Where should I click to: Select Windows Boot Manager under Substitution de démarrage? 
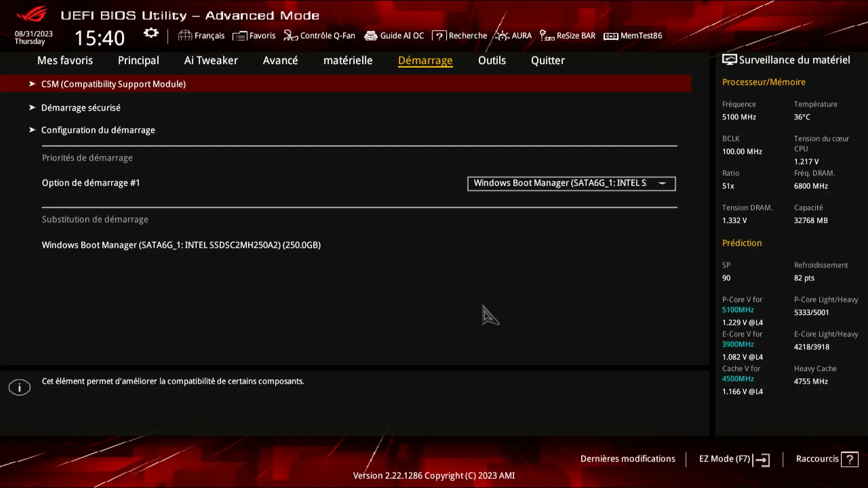(x=181, y=245)
